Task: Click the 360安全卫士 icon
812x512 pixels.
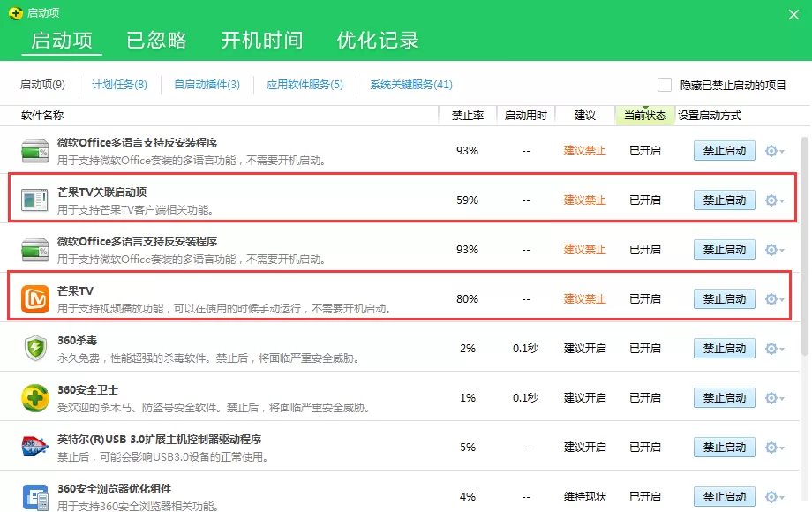Action: coord(35,397)
